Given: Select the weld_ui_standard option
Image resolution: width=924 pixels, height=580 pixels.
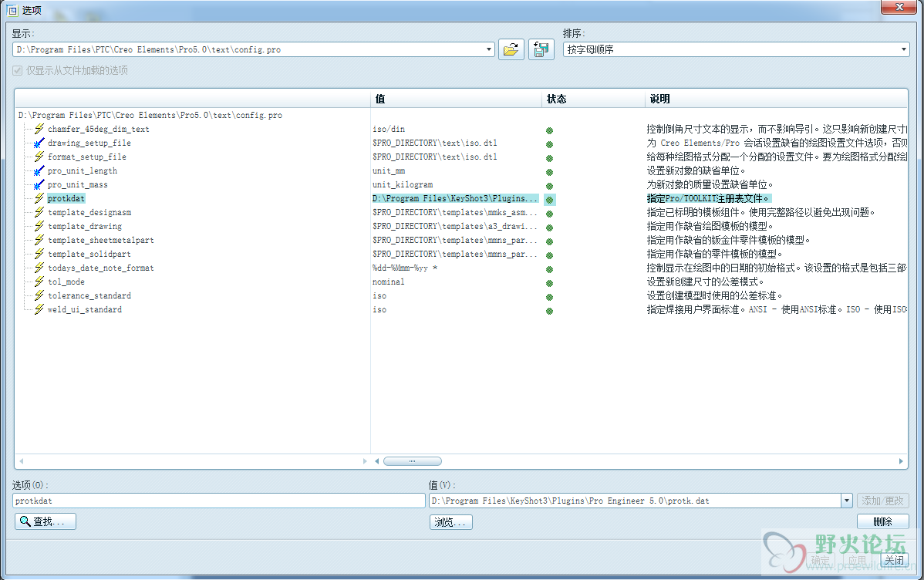Looking at the screenshot, I should [85, 309].
